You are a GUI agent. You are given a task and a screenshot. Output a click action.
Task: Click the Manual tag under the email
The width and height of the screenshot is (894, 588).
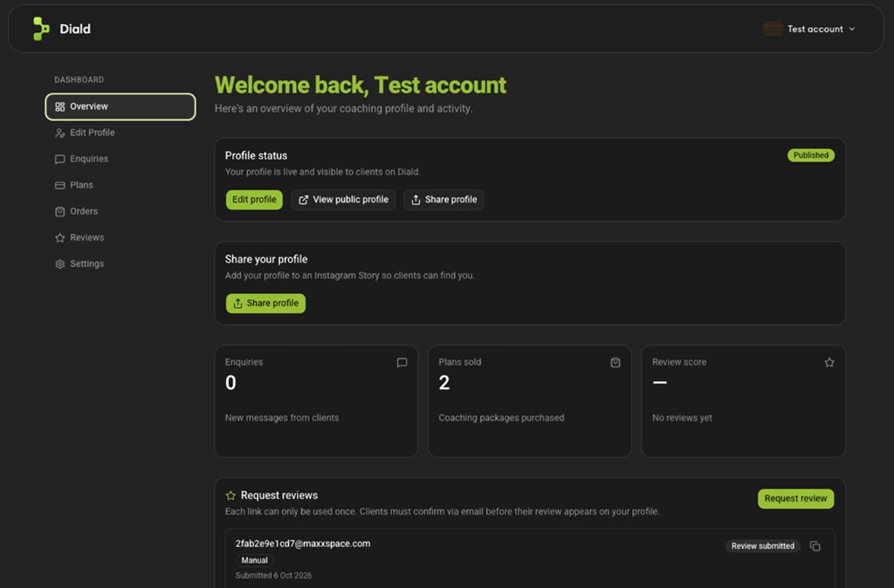254,560
